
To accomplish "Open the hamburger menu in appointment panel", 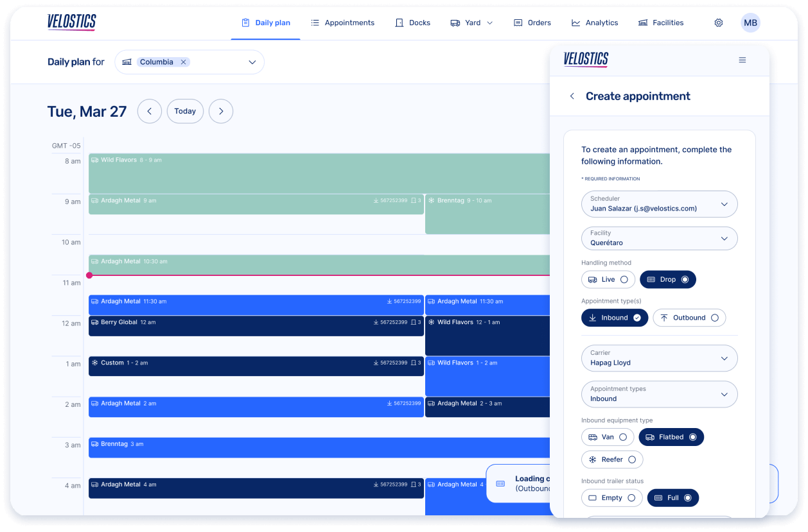I will coord(742,60).
